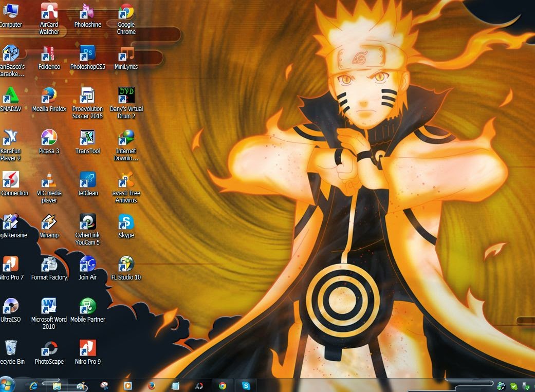
Task: Select the Connection desktop shortcut
Action: [14, 183]
